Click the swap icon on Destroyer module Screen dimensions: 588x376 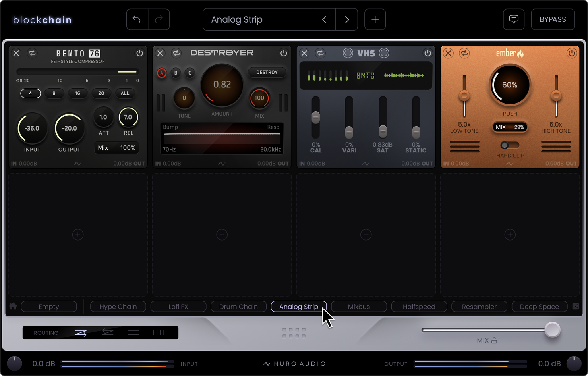(x=176, y=53)
